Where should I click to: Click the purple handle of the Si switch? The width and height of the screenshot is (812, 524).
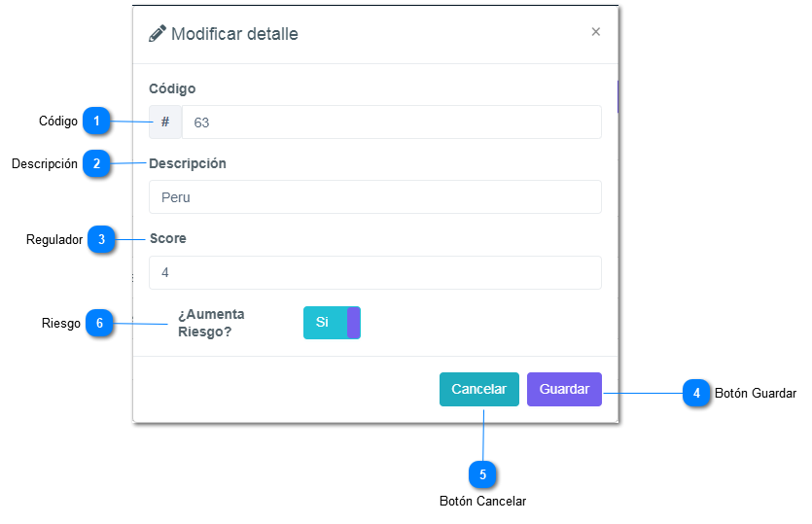(353, 323)
